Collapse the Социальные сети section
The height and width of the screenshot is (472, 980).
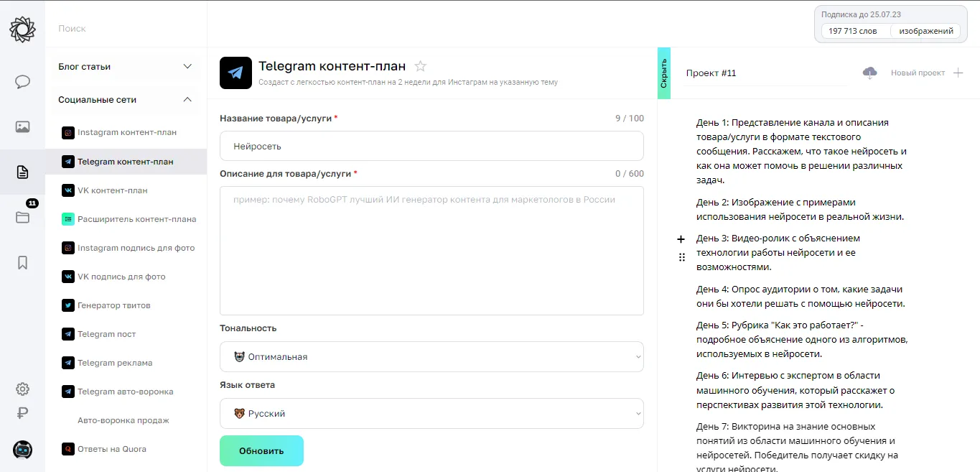126,100
